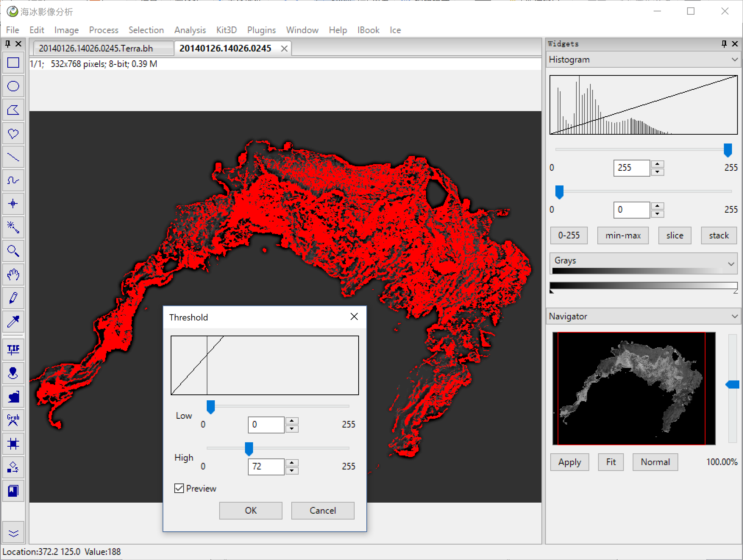Toggle the toolbar panel pin

point(8,44)
